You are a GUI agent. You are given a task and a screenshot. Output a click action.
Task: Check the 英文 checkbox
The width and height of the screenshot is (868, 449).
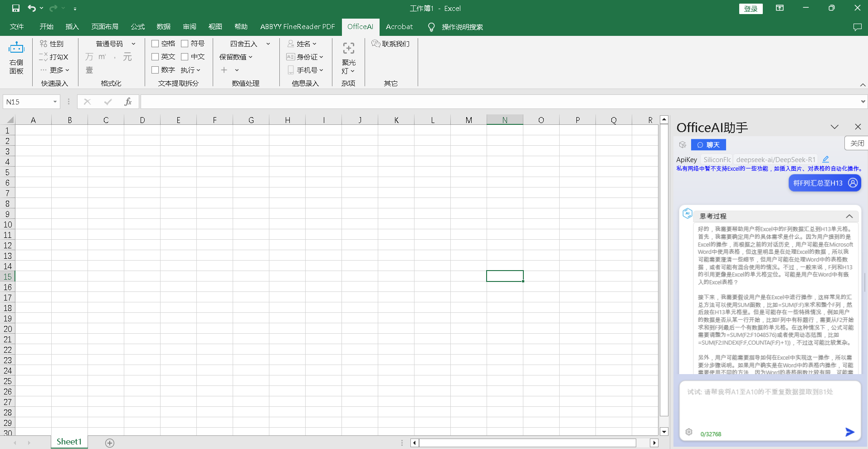pos(155,57)
